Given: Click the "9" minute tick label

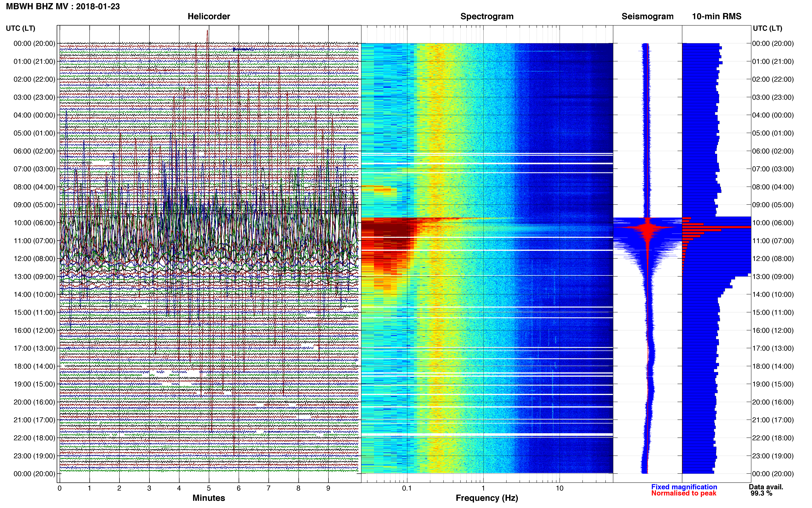Looking at the screenshot, I should coord(328,488).
